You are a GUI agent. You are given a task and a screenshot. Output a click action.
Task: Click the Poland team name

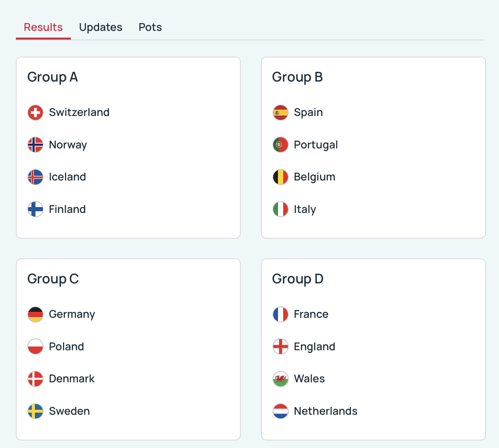(67, 347)
